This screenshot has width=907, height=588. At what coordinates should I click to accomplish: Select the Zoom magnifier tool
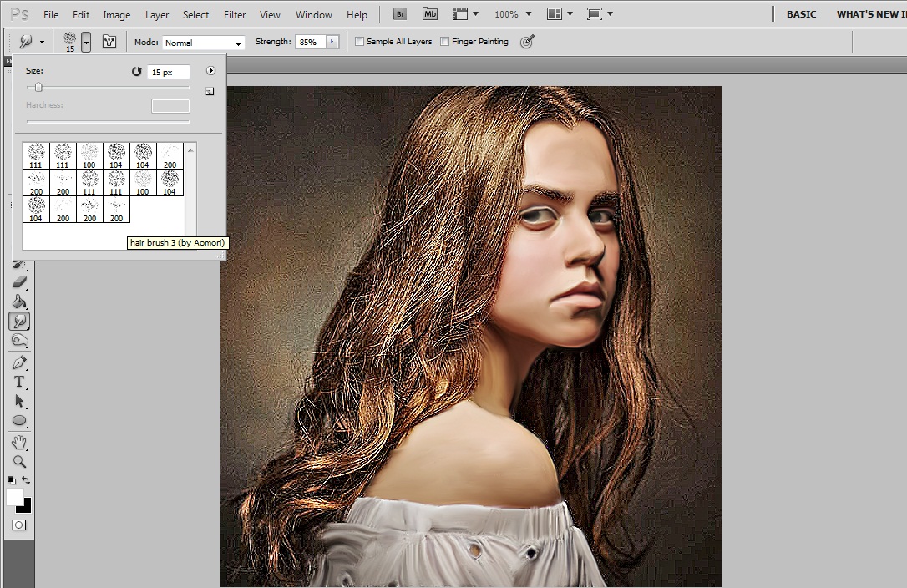(x=19, y=461)
